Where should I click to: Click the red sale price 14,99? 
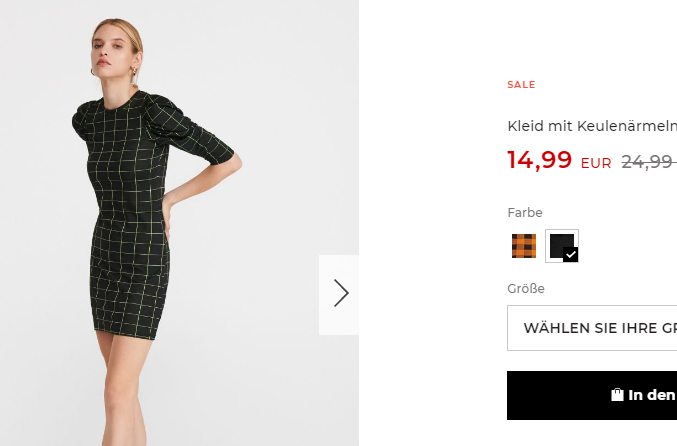[540, 160]
